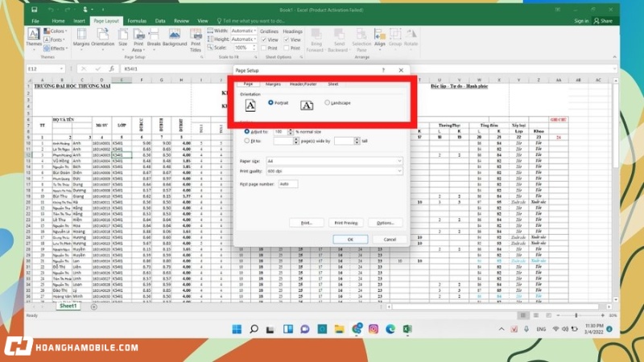
Task: Open the Print Area ribbon button
Action: pos(138,39)
